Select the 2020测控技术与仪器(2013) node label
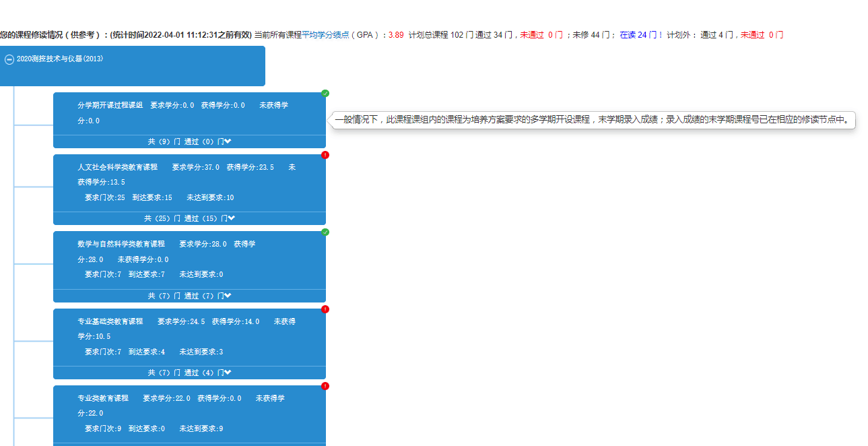868x446 pixels. pyautogui.click(x=60, y=59)
